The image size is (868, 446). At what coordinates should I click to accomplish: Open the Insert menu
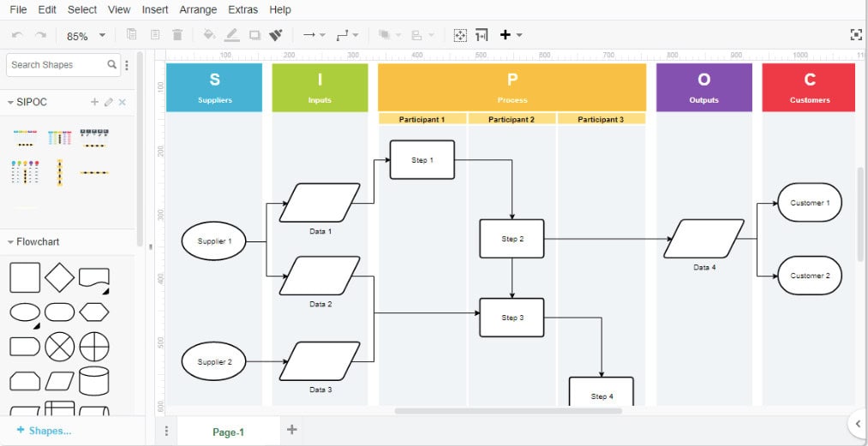point(155,9)
